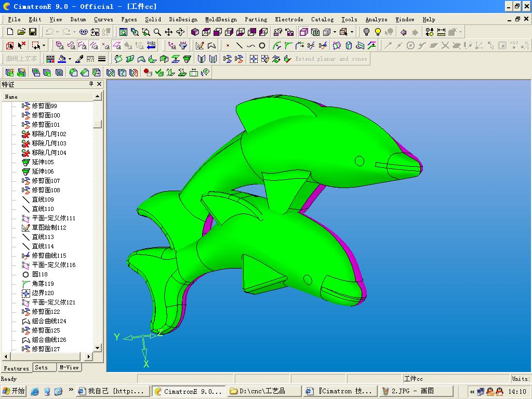
Task: Select the rotate view tool
Action: click(x=180, y=32)
